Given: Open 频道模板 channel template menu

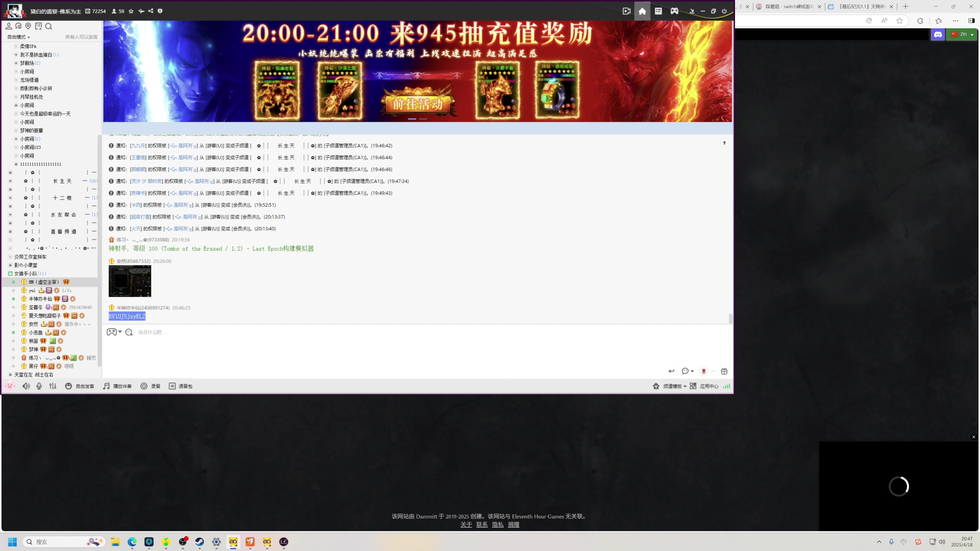Looking at the screenshot, I should [670, 386].
